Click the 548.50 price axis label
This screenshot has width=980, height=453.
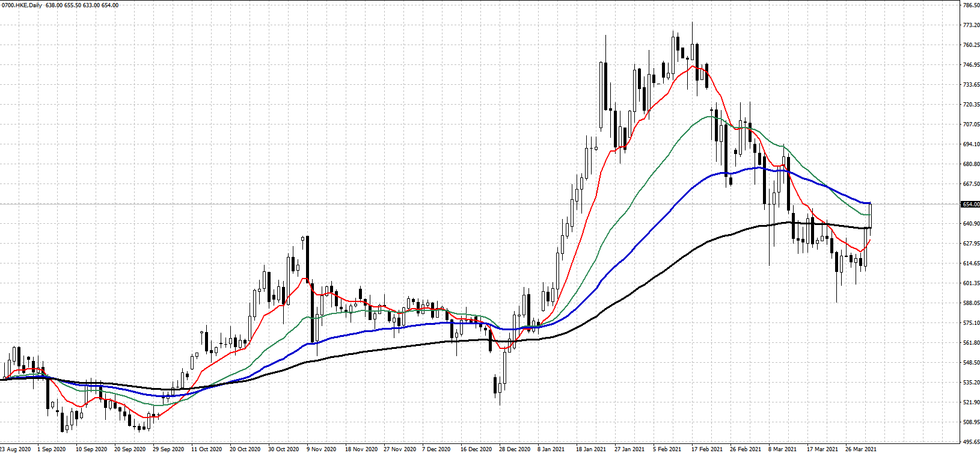[971, 363]
